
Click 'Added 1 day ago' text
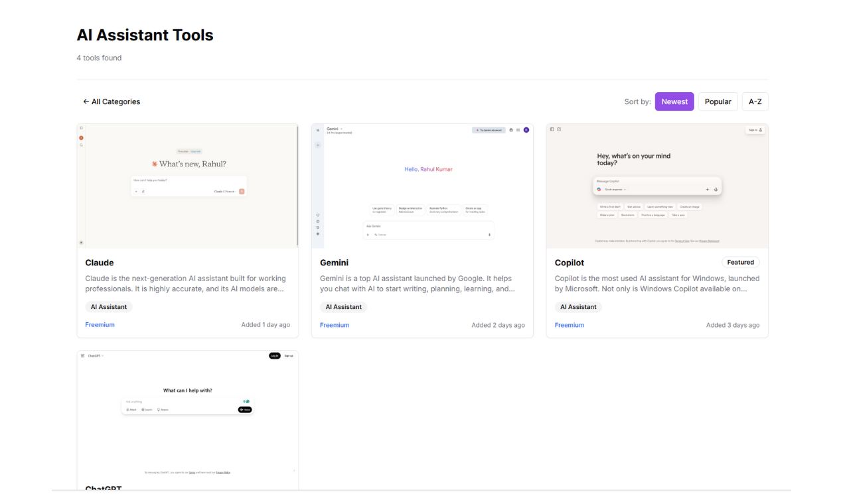pyautogui.click(x=266, y=325)
